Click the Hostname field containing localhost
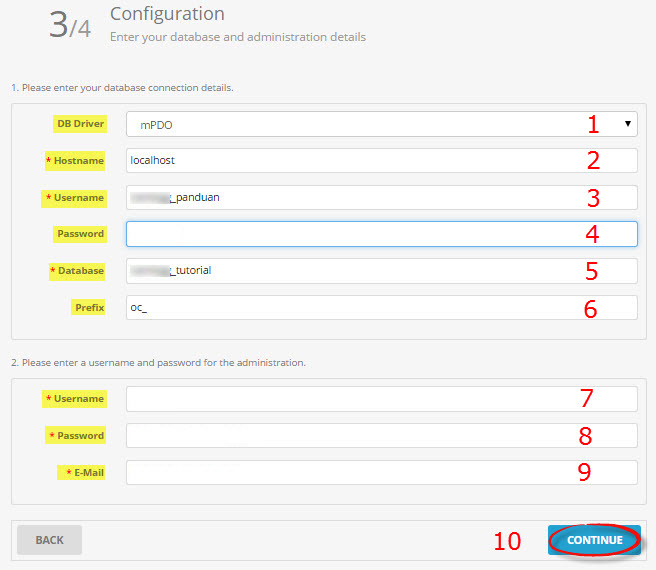The height and width of the screenshot is (570, 656). 380,160
